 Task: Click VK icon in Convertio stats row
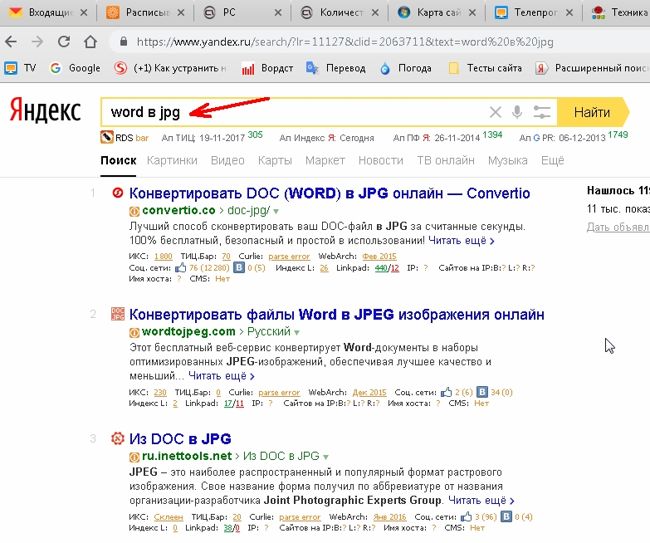click(x=239, y=267)
